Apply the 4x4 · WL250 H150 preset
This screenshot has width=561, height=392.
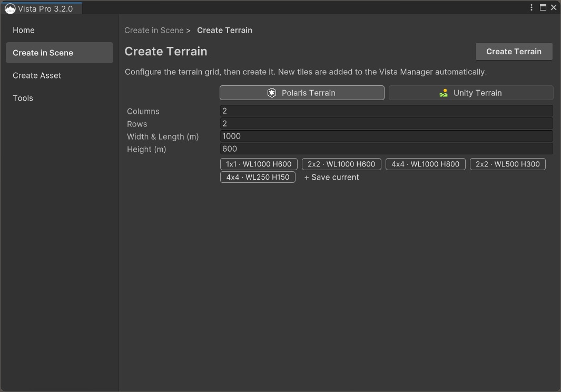[x=258, y=177]
